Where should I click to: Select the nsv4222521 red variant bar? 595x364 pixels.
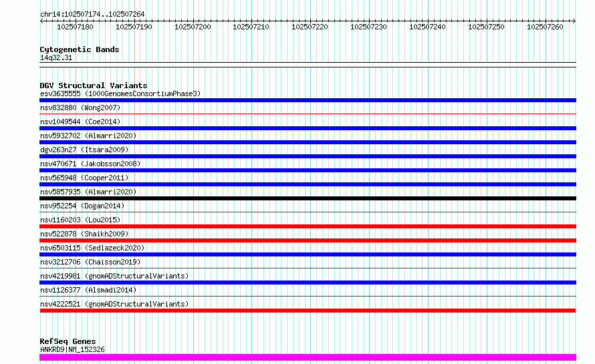[308, 311]
